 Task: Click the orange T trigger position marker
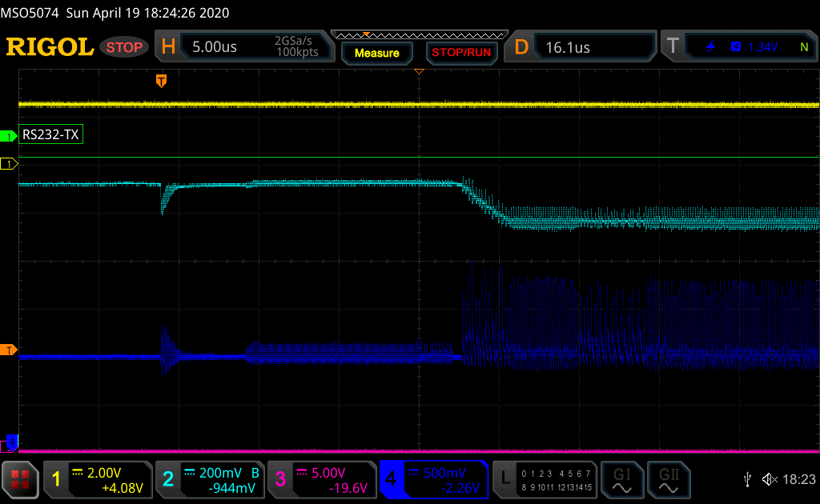point(161,80)
